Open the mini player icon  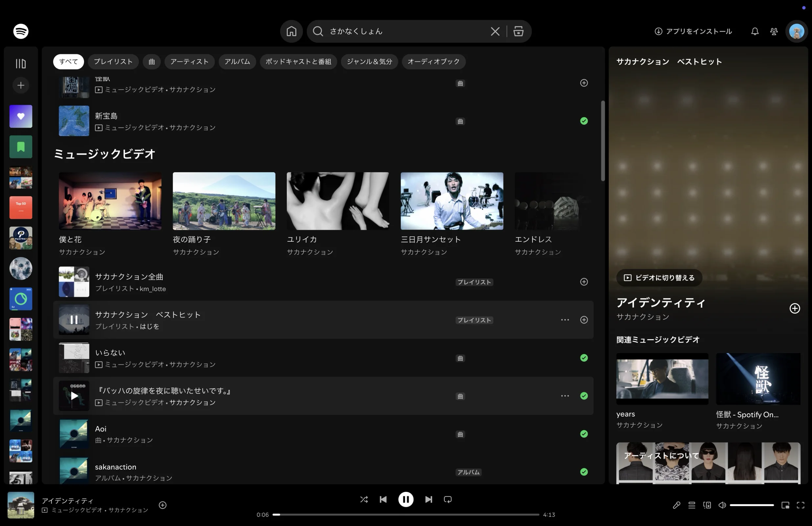(785, 505)
